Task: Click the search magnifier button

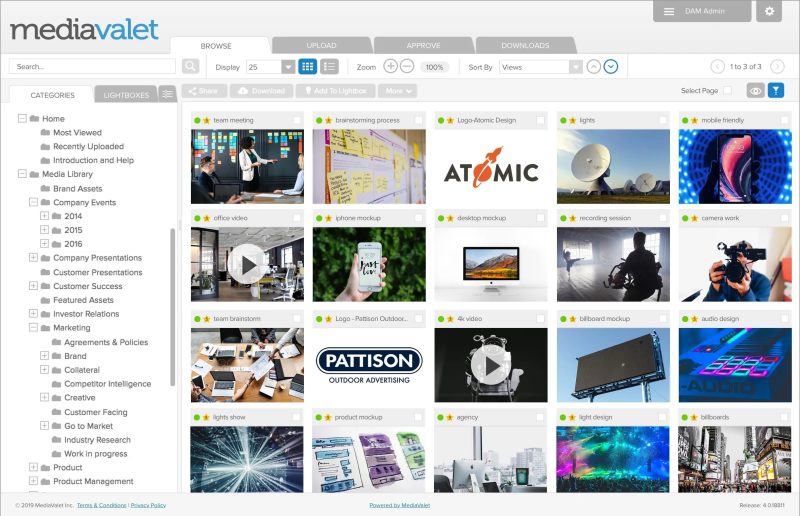Action: (x=190, y=66)
